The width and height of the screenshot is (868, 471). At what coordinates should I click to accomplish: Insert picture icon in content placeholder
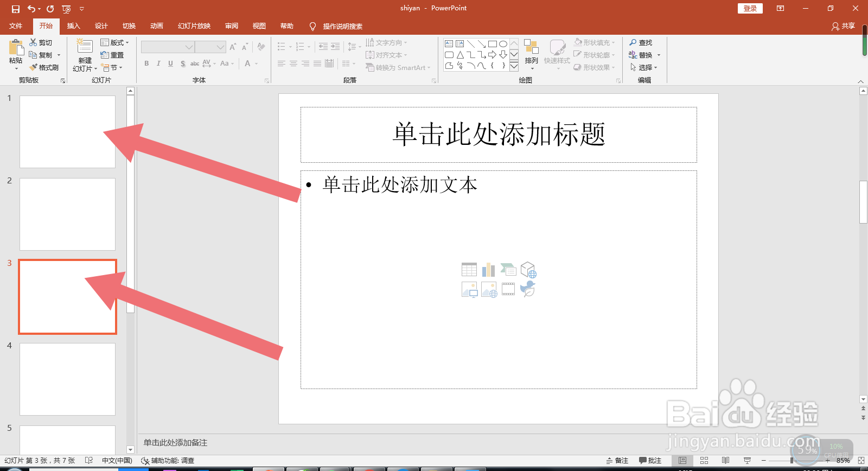(469, 289)
